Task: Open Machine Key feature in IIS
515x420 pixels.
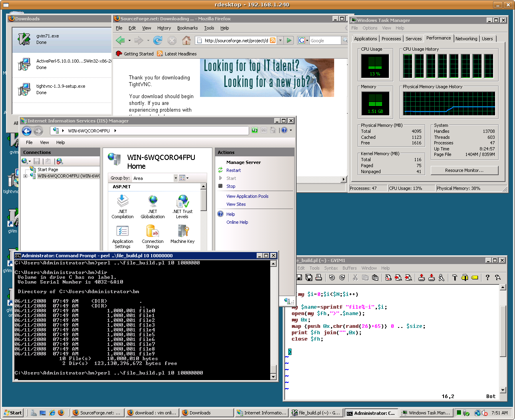Action: tap(182, 234)
